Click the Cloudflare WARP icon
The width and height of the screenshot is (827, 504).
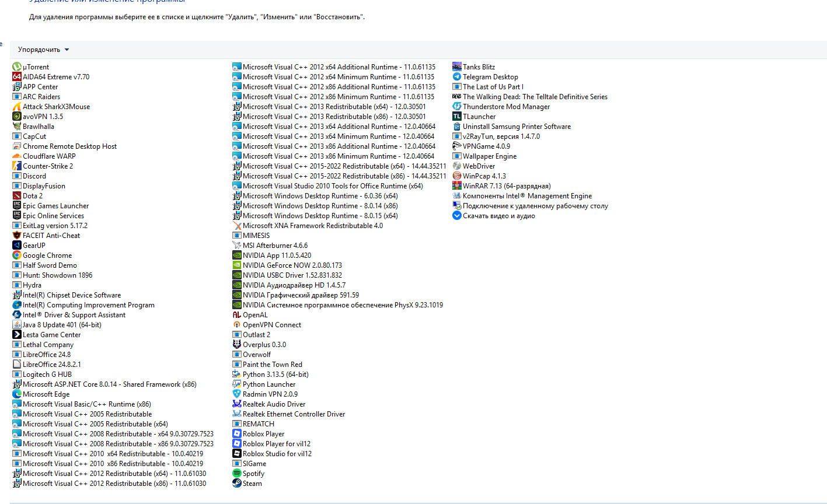(17, 156)
